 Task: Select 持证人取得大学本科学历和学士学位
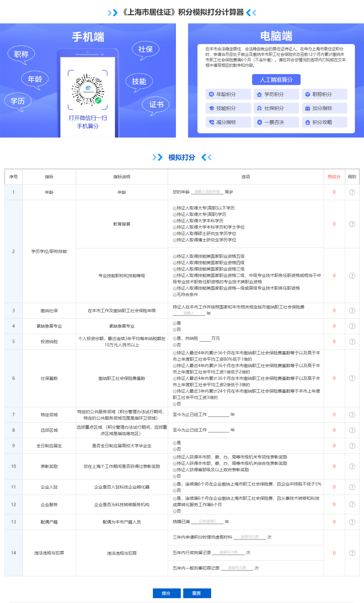click(175, 227)
